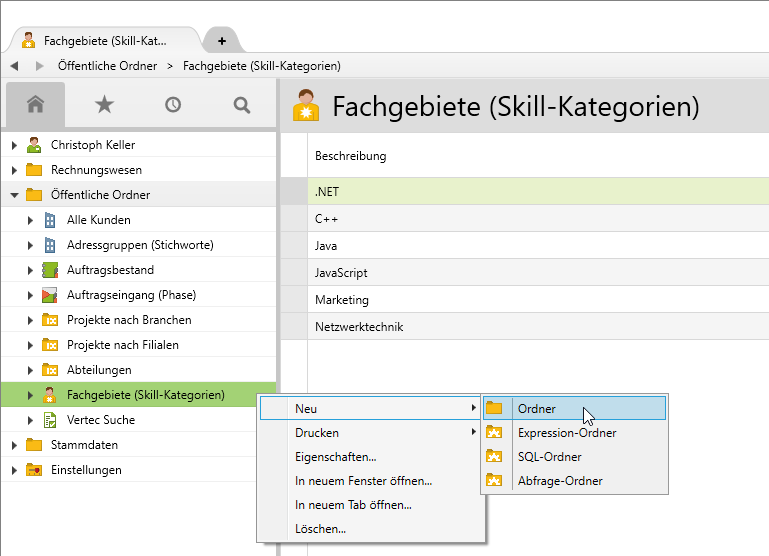This screenshot has width=769, height=556.
Task: Select Ordner in the Neu submenu
Action: pyautogui.click(x=537, y=408)
